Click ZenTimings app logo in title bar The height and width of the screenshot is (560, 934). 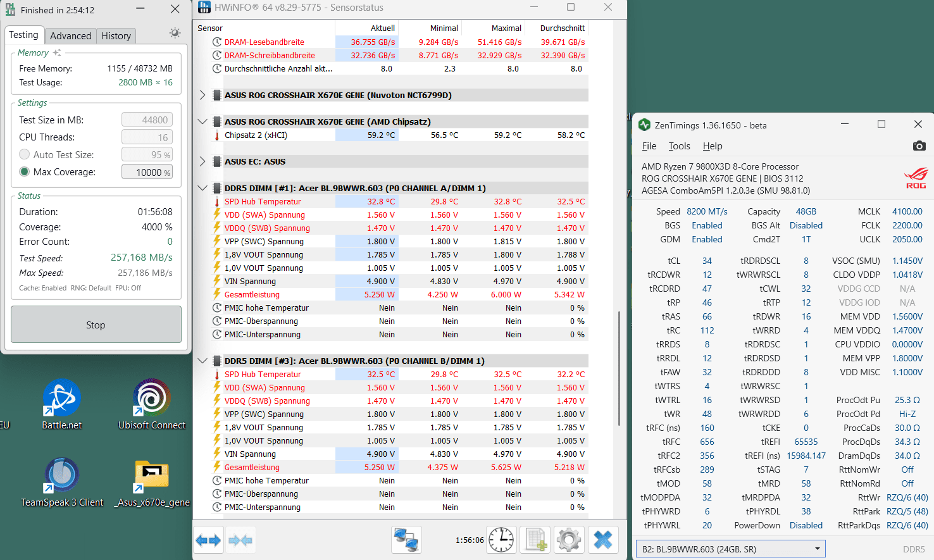coord(645,125)
